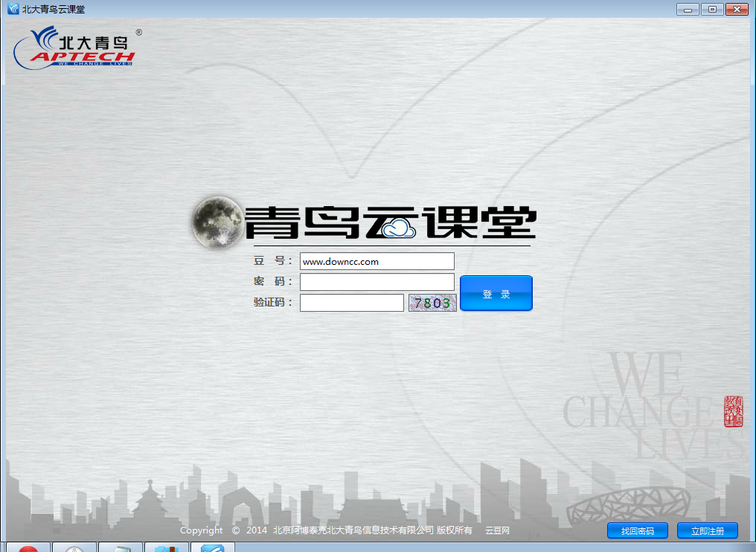The width and height of the screenshot is (756, 552).
Task: Click the red seal stamp graphic
Action: [733, 411]
